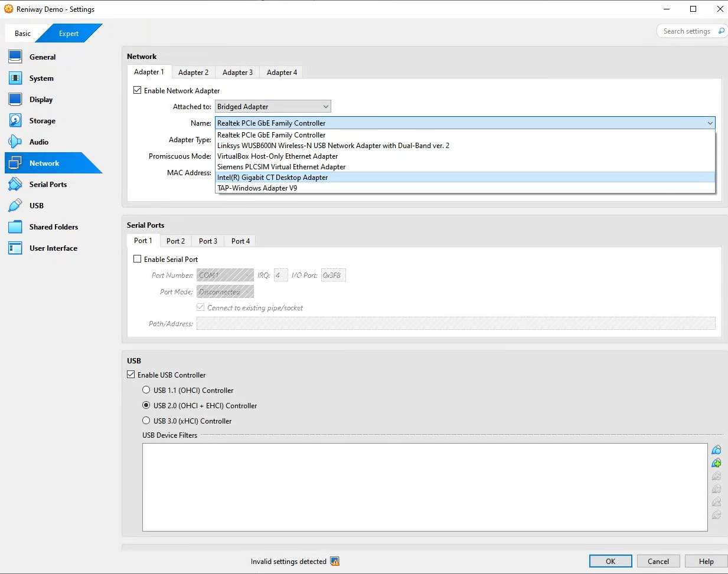Click the invalid settings warning icon
This screenshot has width=728, height=574.
point(335,562)
